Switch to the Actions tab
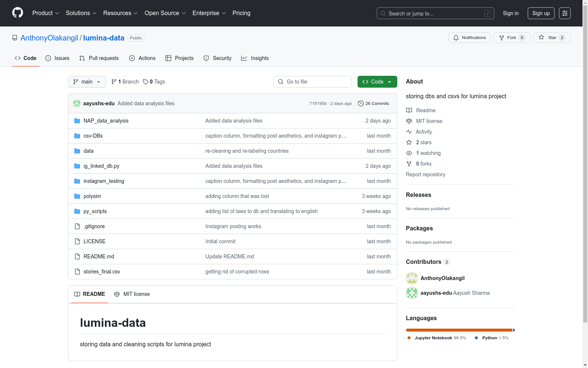This screenshot has width=588, height=368. (x=142, y=58)
